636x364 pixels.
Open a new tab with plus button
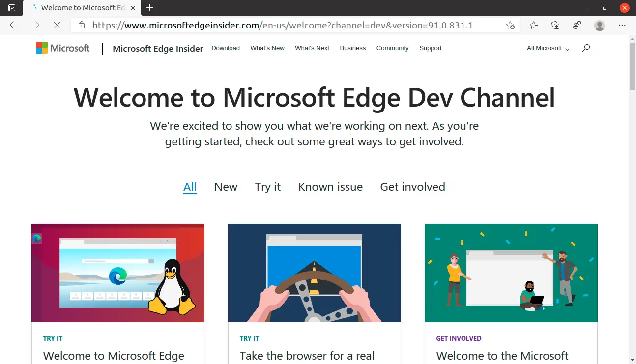click(150, 8)
